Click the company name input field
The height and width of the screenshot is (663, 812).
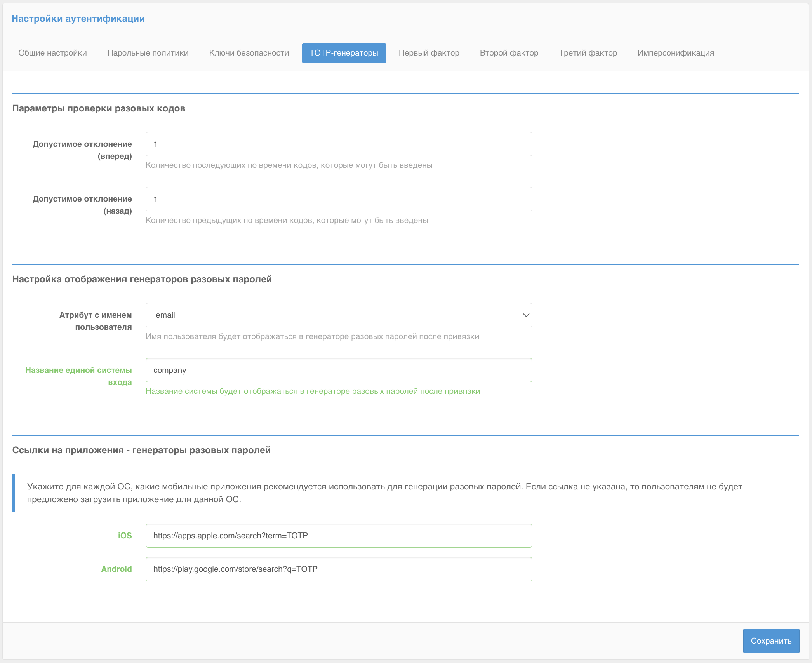pos(338,370)
